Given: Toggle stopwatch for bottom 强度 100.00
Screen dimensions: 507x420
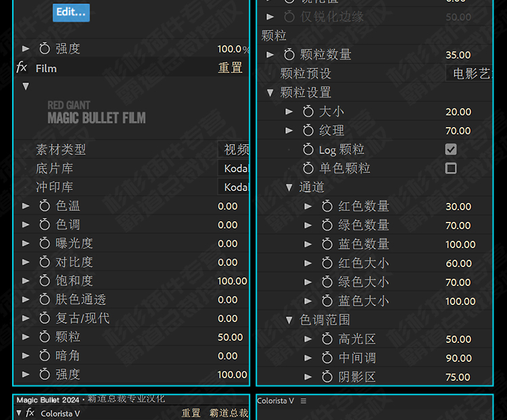Looking at the screenshot, I should pyautogui.click(x=45, y=375).
